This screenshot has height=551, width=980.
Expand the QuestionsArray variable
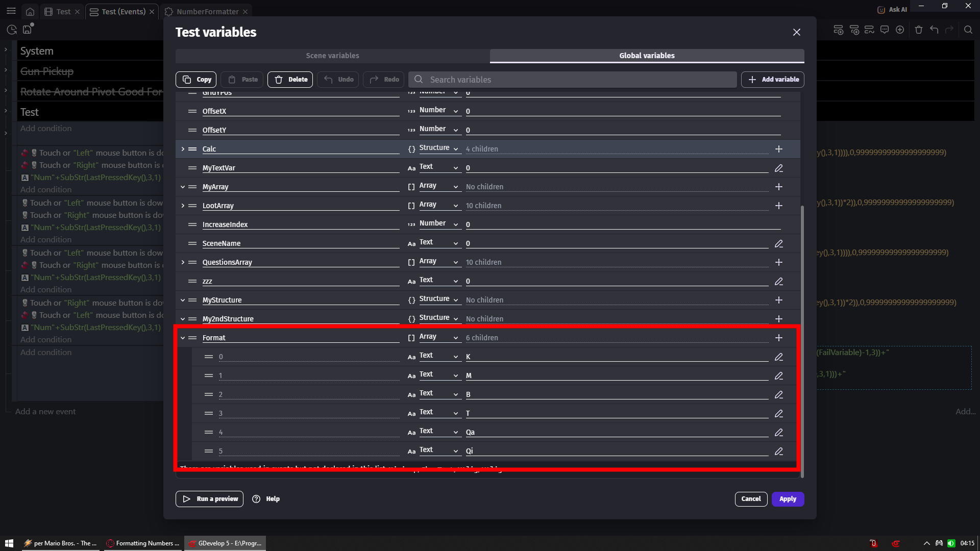(x=183, y=262)
